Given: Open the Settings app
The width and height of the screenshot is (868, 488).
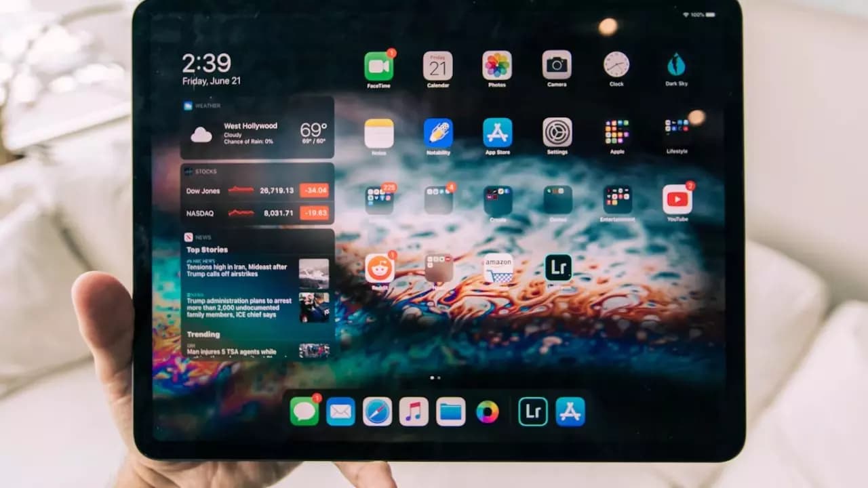Looking at the screenshot, I should tap(557, 132).
